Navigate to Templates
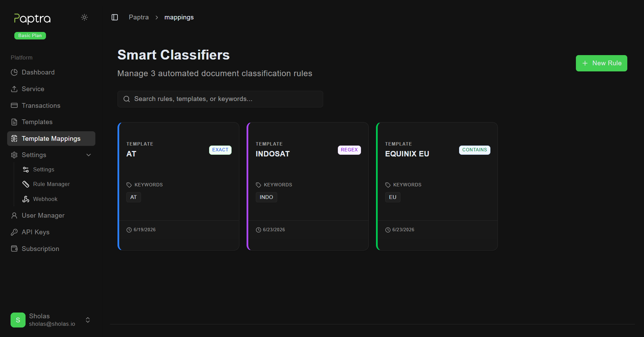Image resolution: width=644 pixels, height=337 pixels. 51,122
